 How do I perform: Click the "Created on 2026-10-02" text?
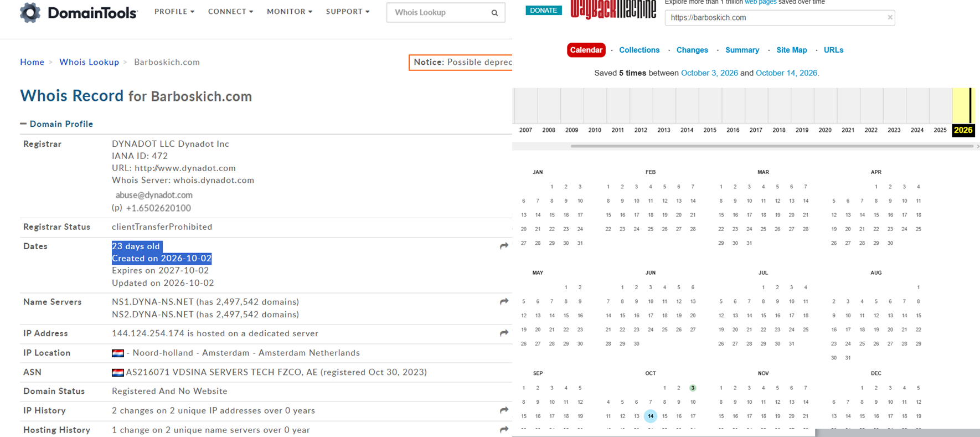coord(162,258)
